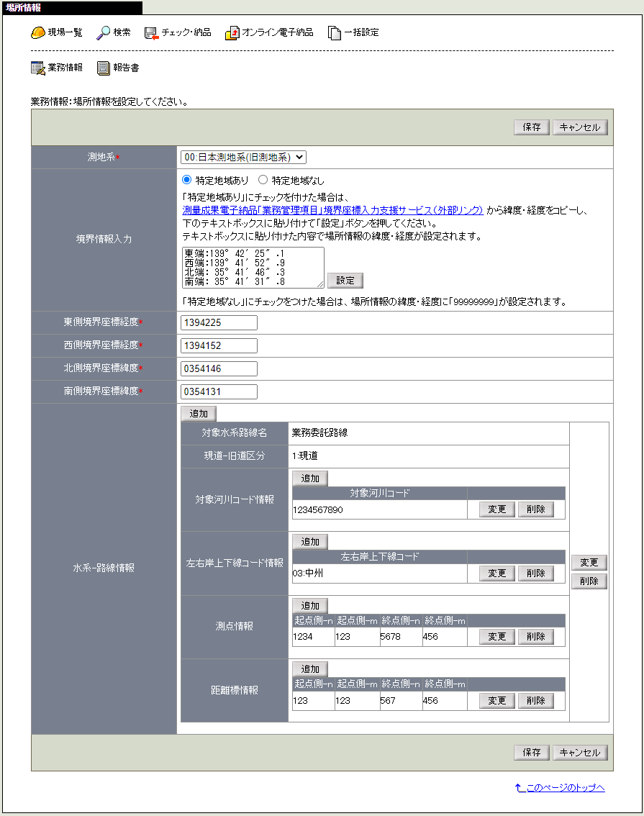644x816 pixels.
Task: Open the 測地系 dropdown
Action: click(243, 157)
